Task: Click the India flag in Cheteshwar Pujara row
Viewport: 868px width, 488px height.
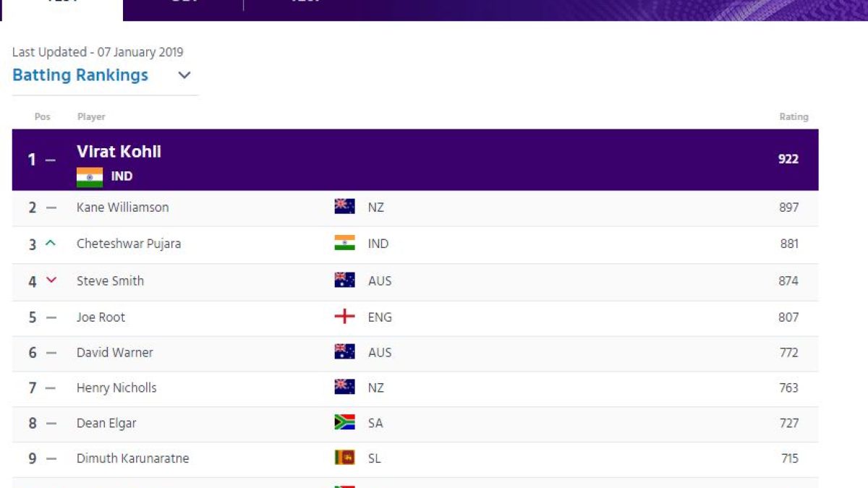Action: tap(344, 244)
